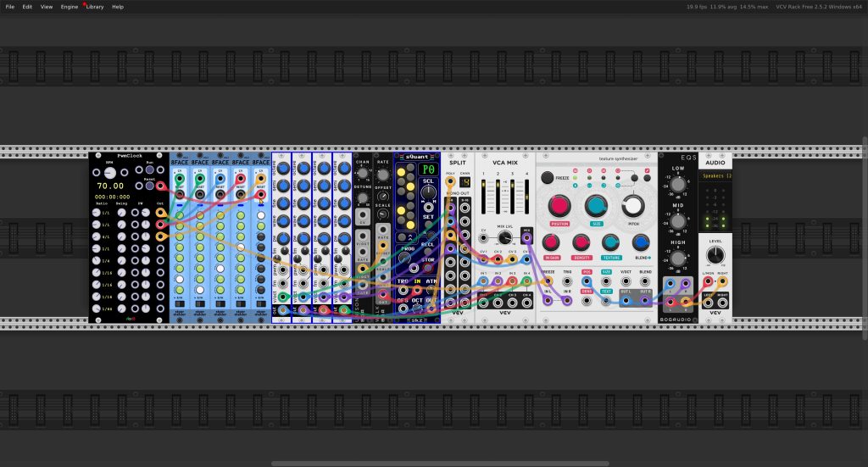The height and width of the screenshot is (467, 868).
Task: Click the POLY input jack on SPLIT
Action: tap(450, 181)
